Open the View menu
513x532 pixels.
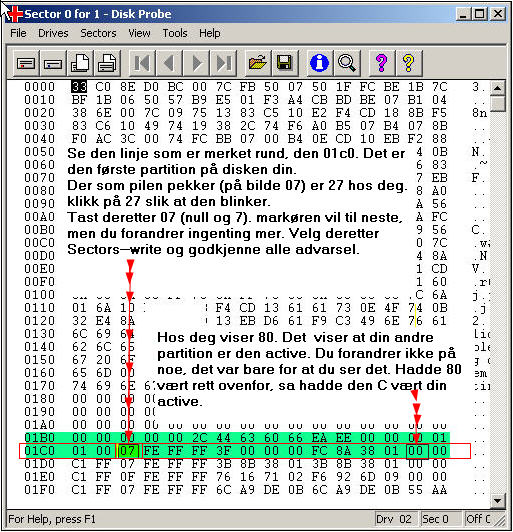point(139,33)
